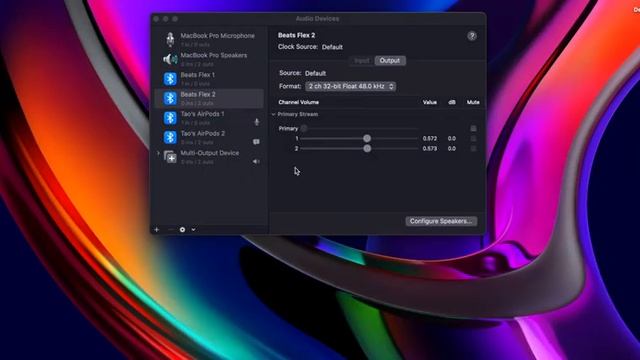Click default input microphone badge on Tao's AirPods 1
640x360 pixels.
click(257, 122)
